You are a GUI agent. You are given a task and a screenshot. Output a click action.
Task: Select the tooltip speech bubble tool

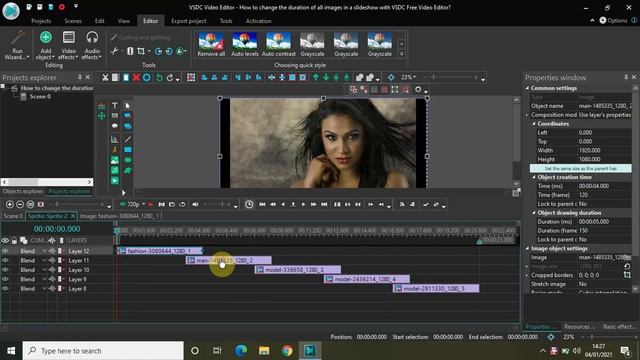(115, 126)
